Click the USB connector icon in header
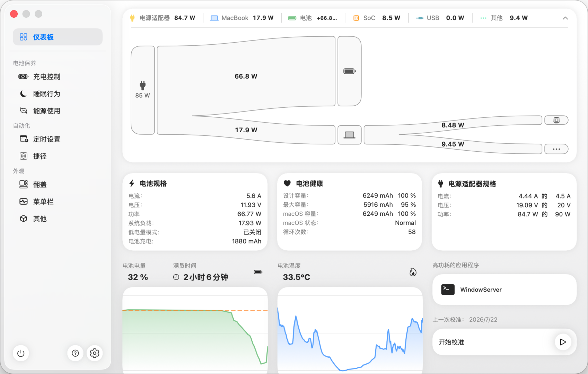This screenshot has height=374, width=588. (x=419, y=18)
